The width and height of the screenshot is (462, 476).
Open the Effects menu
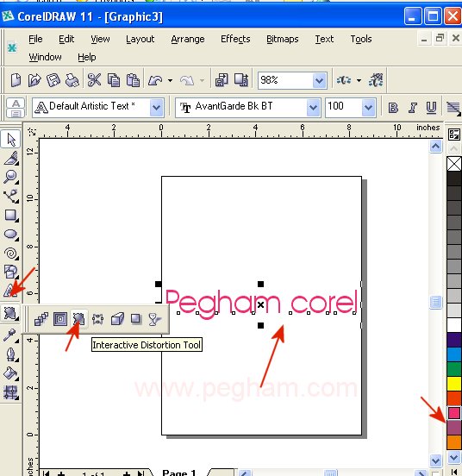coord(235,39)
